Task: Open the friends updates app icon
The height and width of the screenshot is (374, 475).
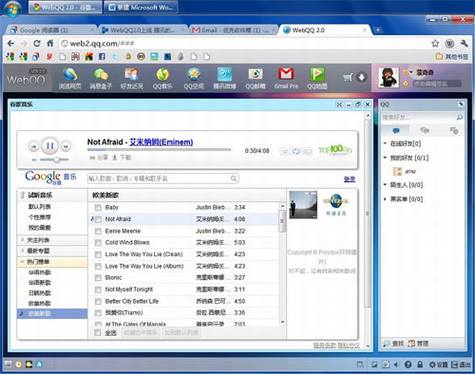Action: (x=131, y=79)
